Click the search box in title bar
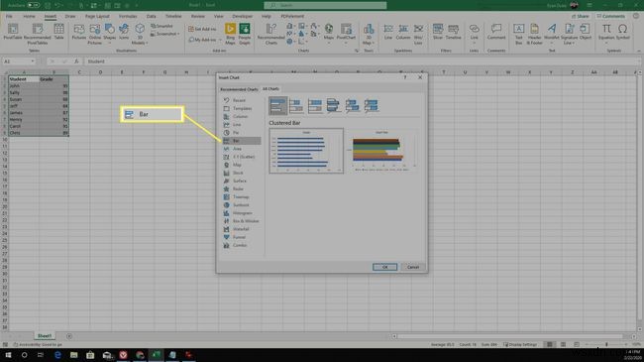 coord(325,5)
